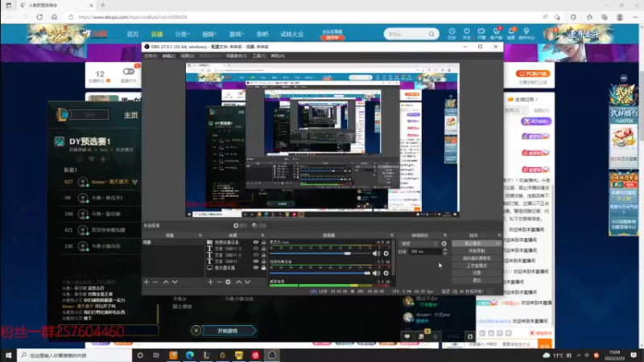Pop out the 控件 controls dock
Image resolution: width=644 pixels, height=362 pixels.
pyautogui.click(x=499, y=235)
